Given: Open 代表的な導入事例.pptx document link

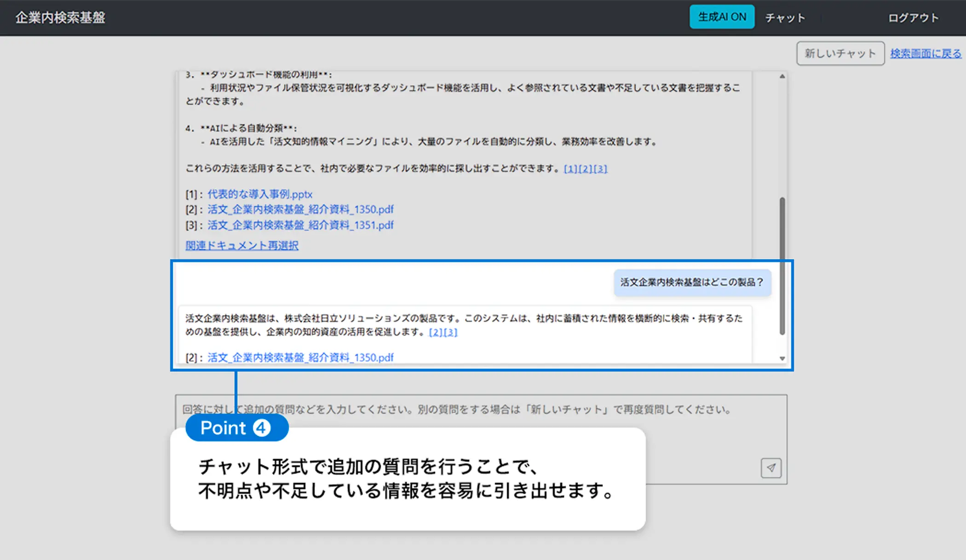Looking at the screenshot, I should 260,194.
